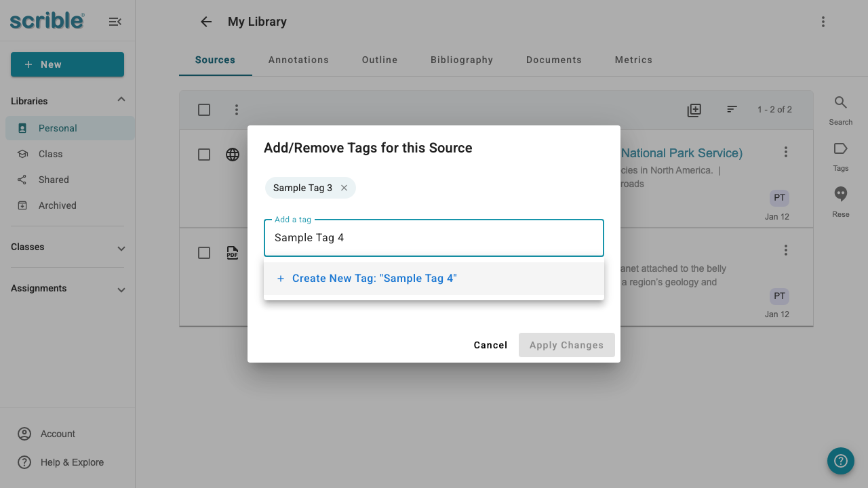Click the Personal library icon

click(22, 128)
